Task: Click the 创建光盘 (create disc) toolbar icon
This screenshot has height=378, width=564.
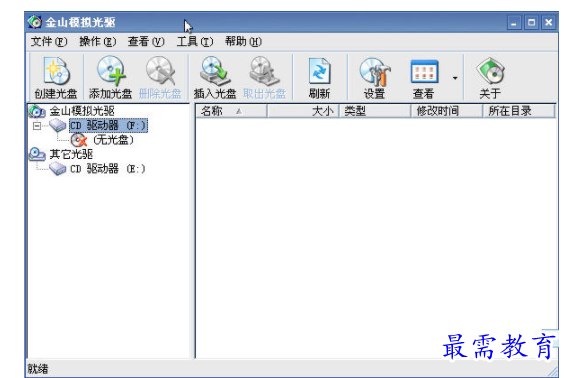Action: tap(55, 77)
